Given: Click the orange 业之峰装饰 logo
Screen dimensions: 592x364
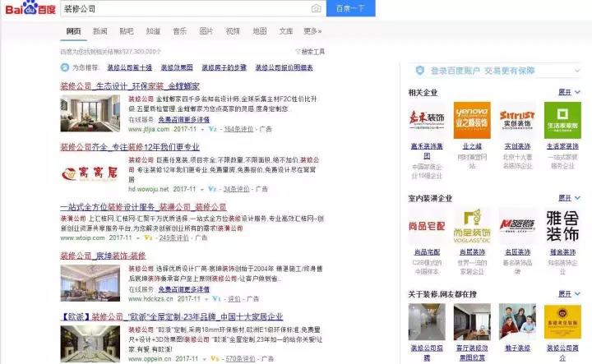Looking at the screenshot, I should tap(472, 120).
